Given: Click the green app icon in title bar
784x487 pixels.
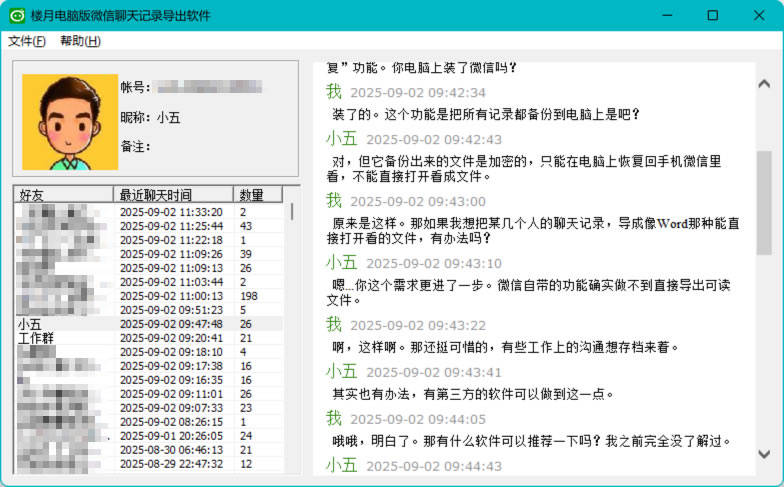Looking at the screenshot, I should click(17, 15).
